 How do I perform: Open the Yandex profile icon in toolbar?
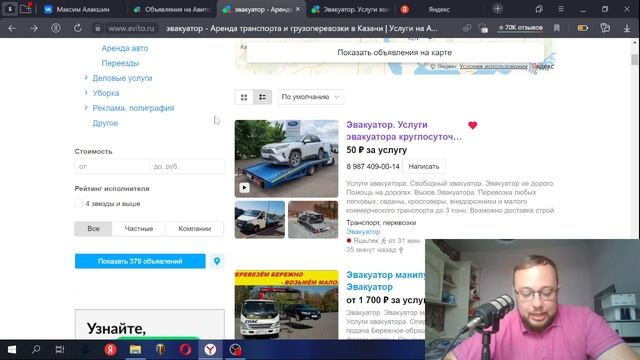(56, 28)
